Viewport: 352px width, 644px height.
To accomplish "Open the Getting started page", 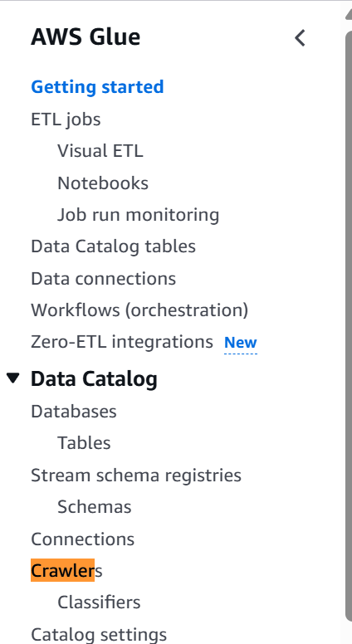I will point(97,87).
